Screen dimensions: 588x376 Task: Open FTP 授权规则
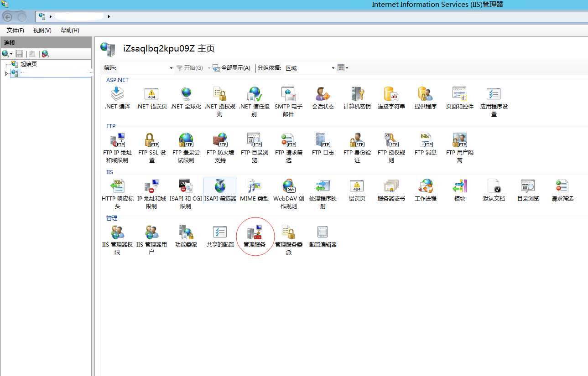[x=391, y=148]
